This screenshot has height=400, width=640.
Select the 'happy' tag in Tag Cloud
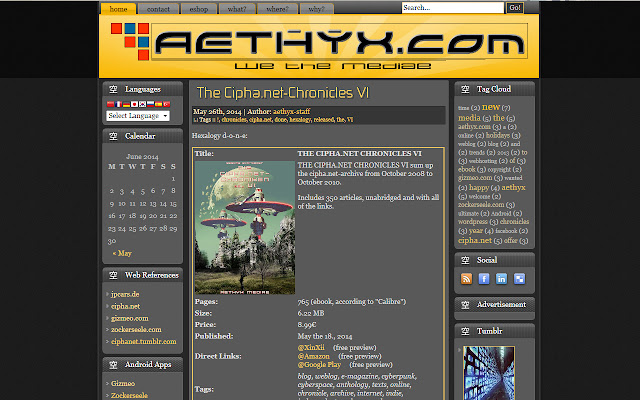(479, 187)
